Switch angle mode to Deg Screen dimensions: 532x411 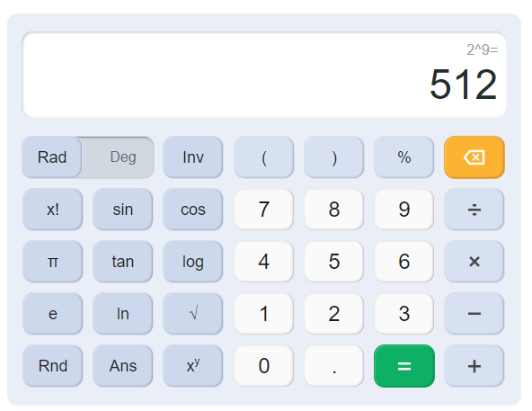tap(123, 157)
